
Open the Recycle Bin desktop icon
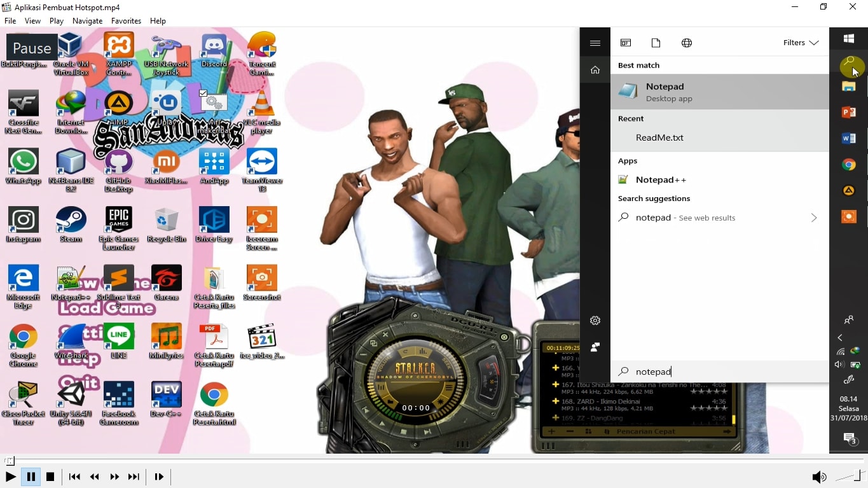coord(166,224)
